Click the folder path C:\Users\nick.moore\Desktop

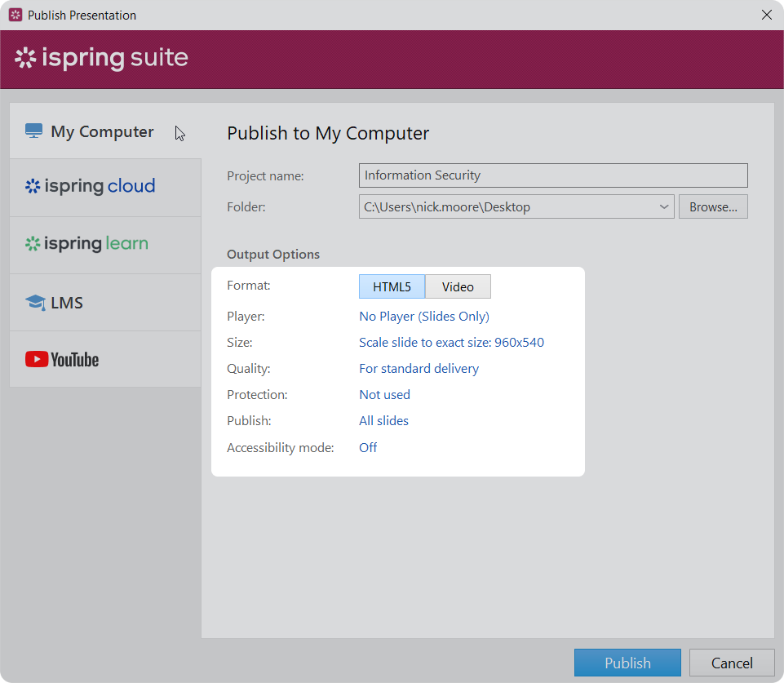pos(447,207)
